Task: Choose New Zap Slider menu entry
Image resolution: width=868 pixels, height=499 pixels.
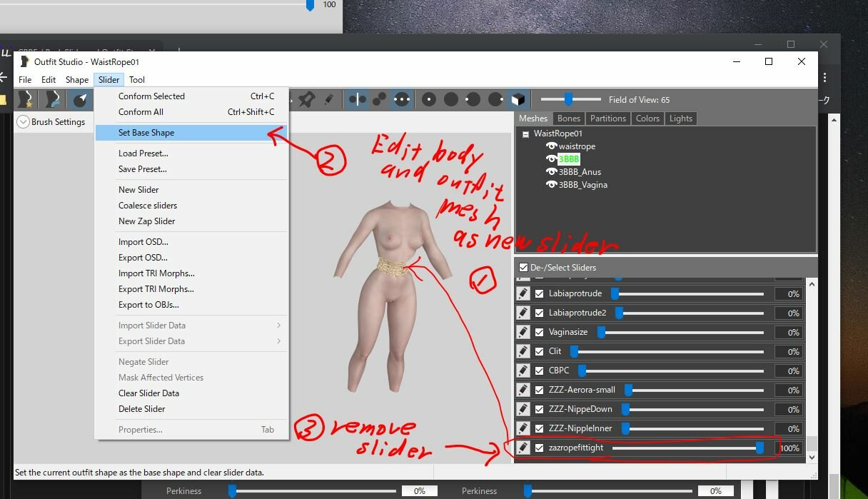Action: point(191,221)
